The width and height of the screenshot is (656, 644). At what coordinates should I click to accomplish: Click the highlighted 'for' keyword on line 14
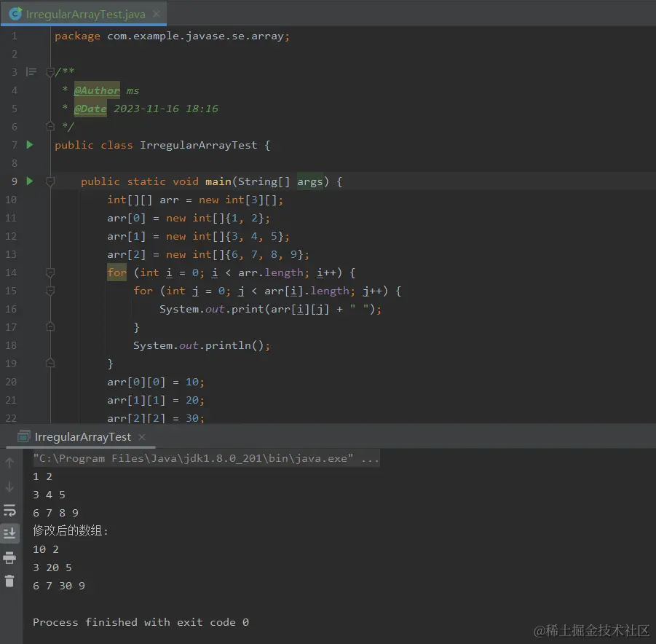click(116, 273)
